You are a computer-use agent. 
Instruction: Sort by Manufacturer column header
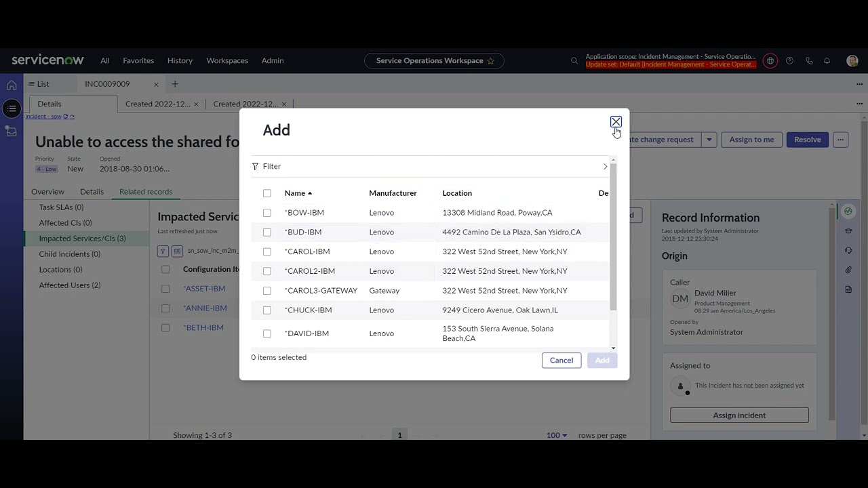pos(393,193)
